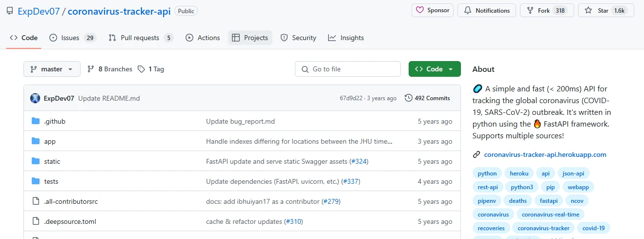The image size is (644, 239).
Task: Open pull request #324 link
Action: click(x=359, y=161)
